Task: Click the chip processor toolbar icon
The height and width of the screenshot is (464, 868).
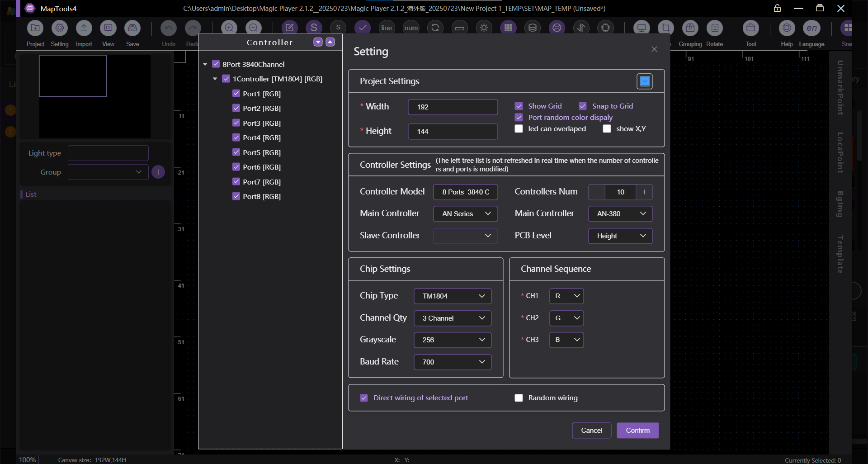Action: [x=605, y=28]
